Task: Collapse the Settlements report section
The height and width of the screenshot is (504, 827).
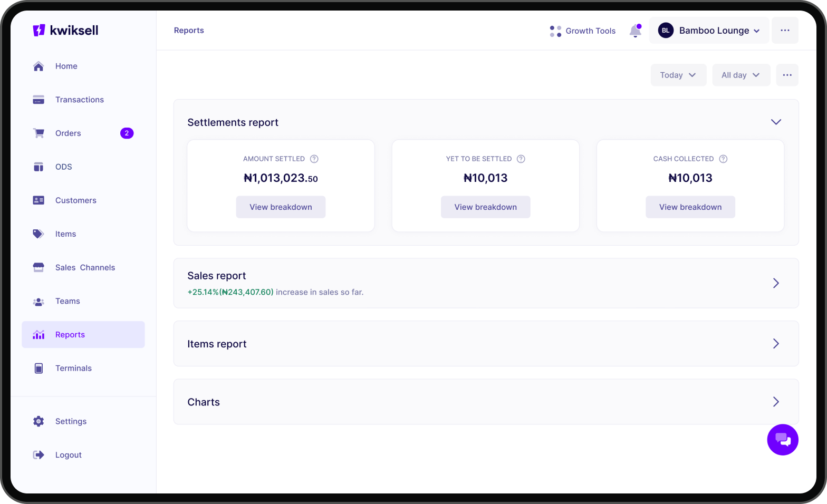Action: click(x=776, y=122)
